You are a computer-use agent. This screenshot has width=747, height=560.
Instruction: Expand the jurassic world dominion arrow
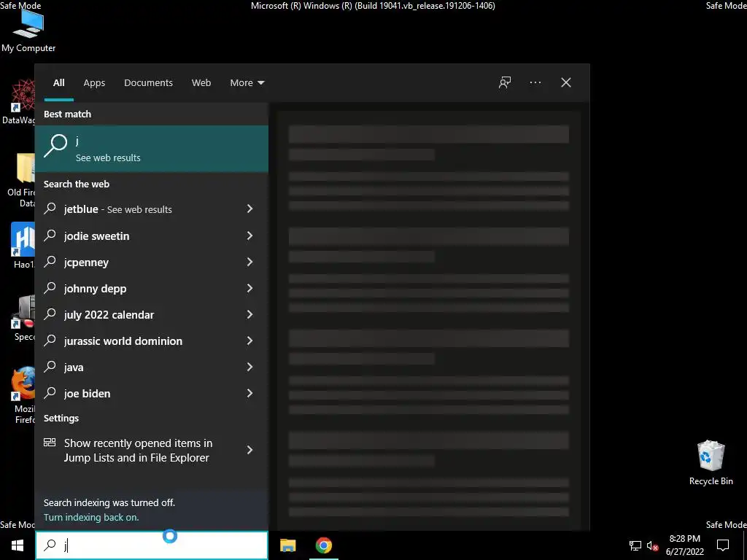249,340
